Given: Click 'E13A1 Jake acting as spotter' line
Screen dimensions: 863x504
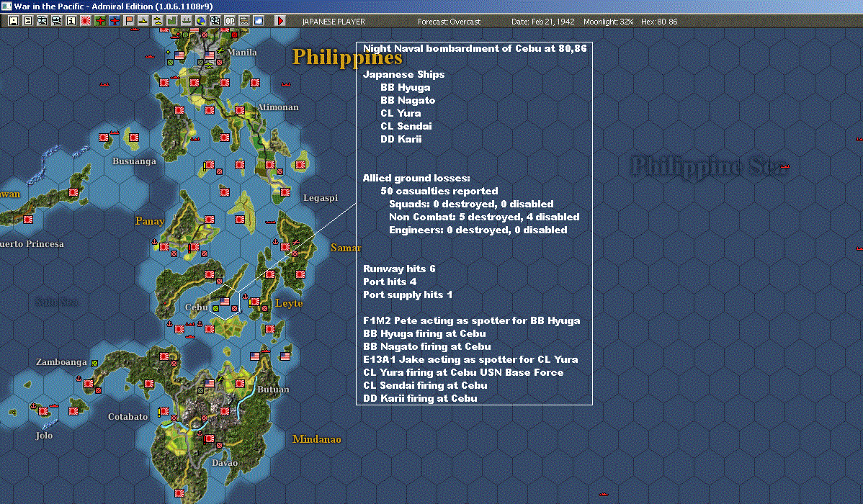Looking at the screenshot, I should click(470, 359).
